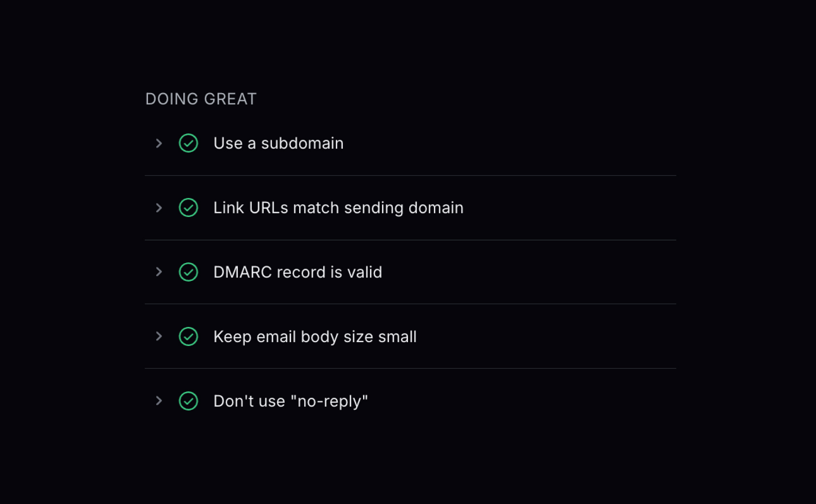Select the "Keep email body size small" text
816x504 pixels.
click(315, 336)
